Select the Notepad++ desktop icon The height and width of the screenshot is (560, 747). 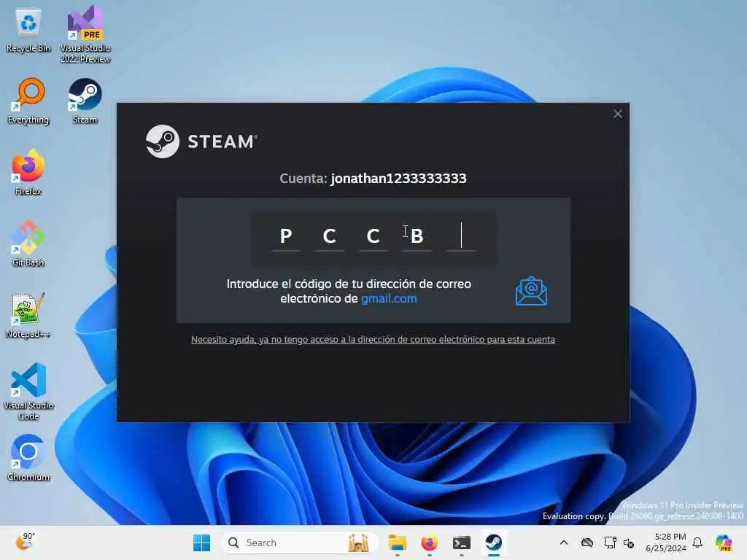28,315
